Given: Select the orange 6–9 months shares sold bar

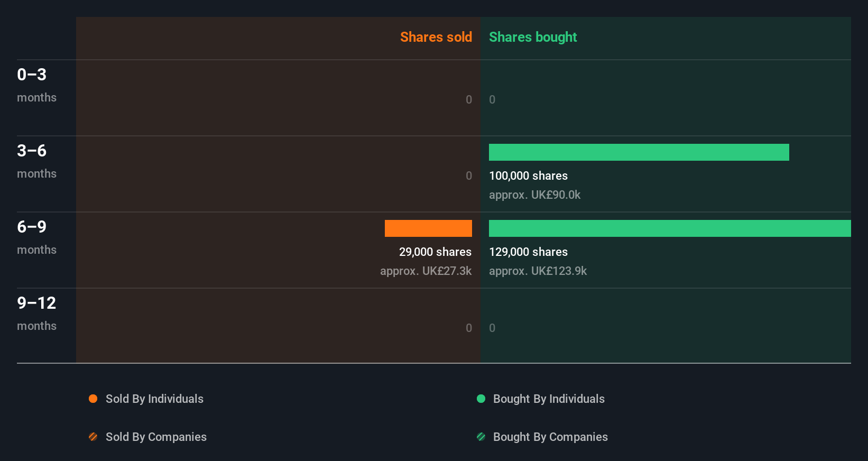Looking at the screenshot, I should click(428, 228).
